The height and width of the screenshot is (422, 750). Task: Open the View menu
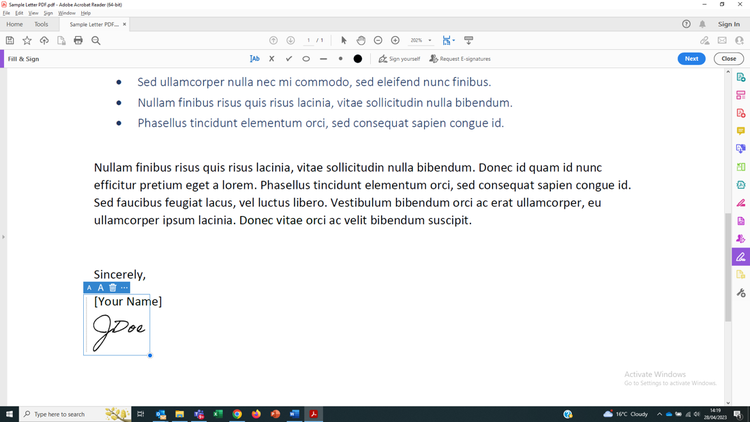tap(33, 13)
